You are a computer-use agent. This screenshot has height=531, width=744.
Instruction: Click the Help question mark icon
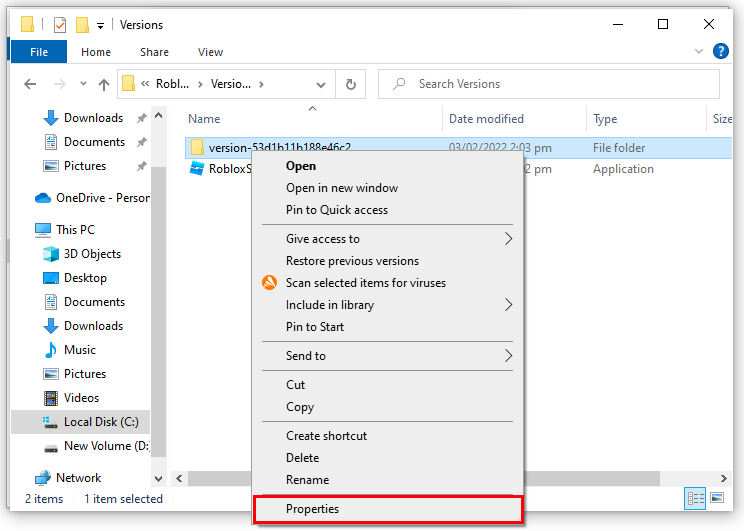pos(720,52)
